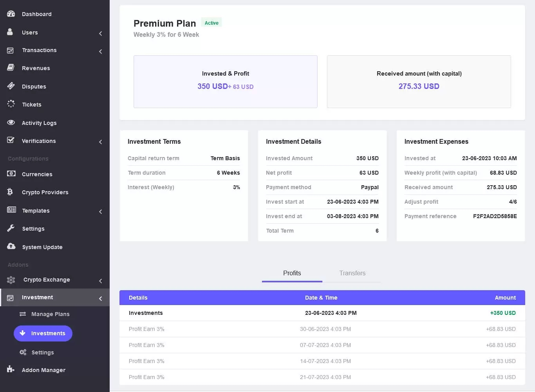
Task: Click the Addon Manager puzzle icon
Action: [x=11, y=370]
